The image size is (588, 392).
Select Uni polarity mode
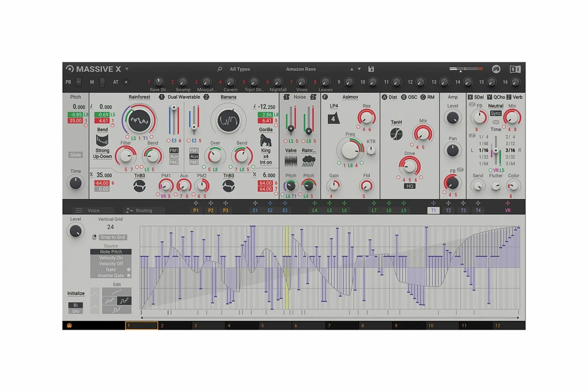(76, 311)
